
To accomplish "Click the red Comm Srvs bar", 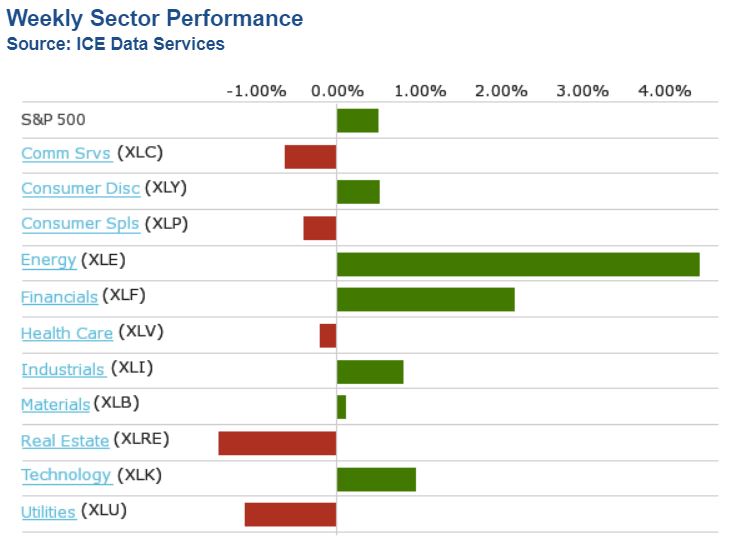I will (x=310, y=156).
